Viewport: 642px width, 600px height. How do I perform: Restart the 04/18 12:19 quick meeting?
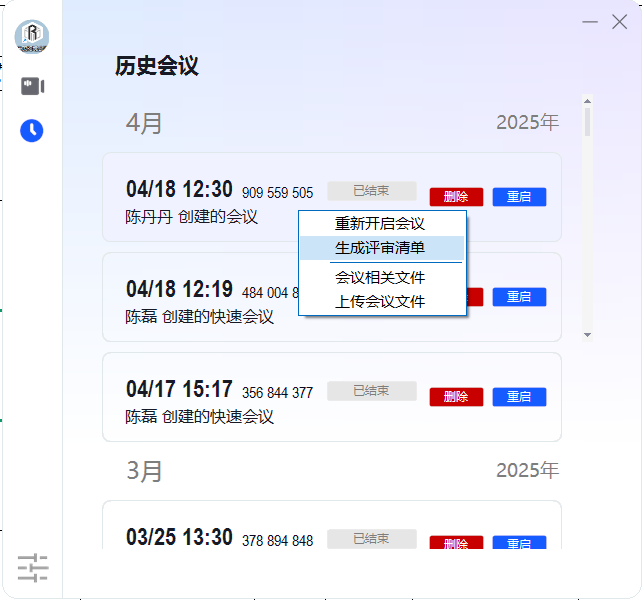pos(519,297)
